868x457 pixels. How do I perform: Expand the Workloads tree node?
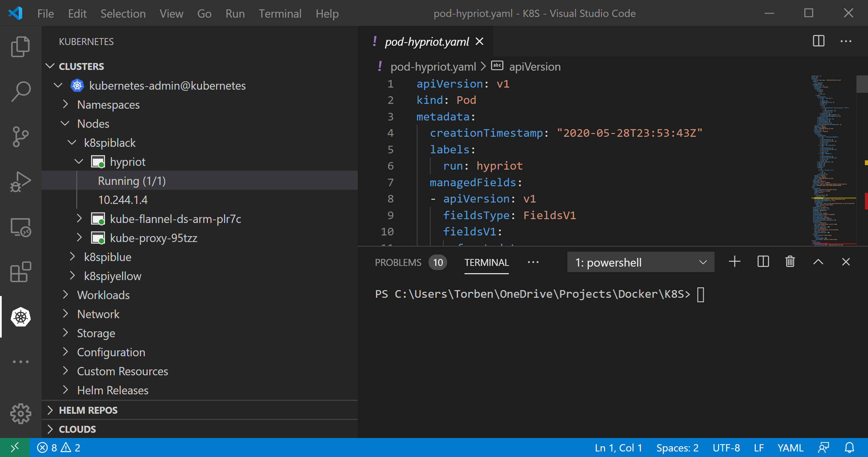(65, 295)
